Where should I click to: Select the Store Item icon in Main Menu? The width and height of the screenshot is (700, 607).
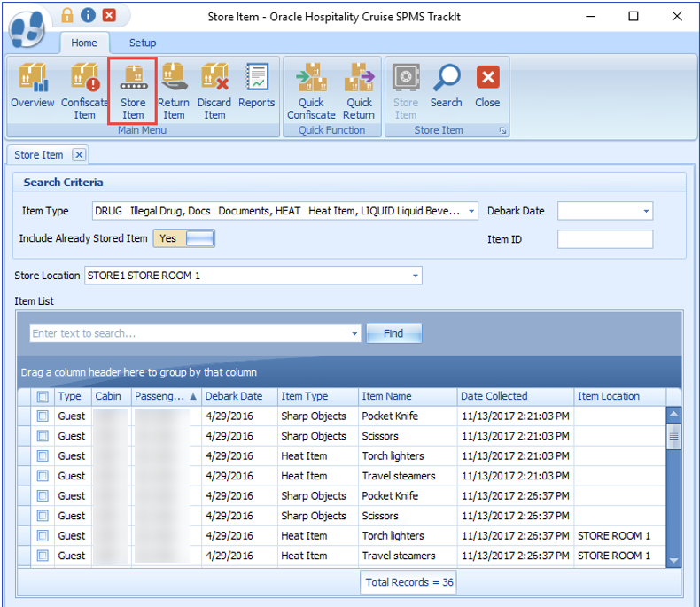(x=133, y=91)
